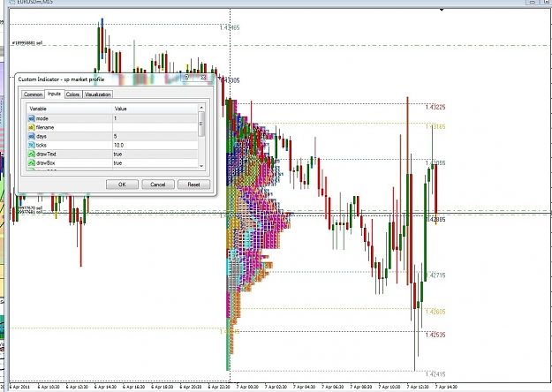Click the 1.43465 price level label

pos(230,27)
